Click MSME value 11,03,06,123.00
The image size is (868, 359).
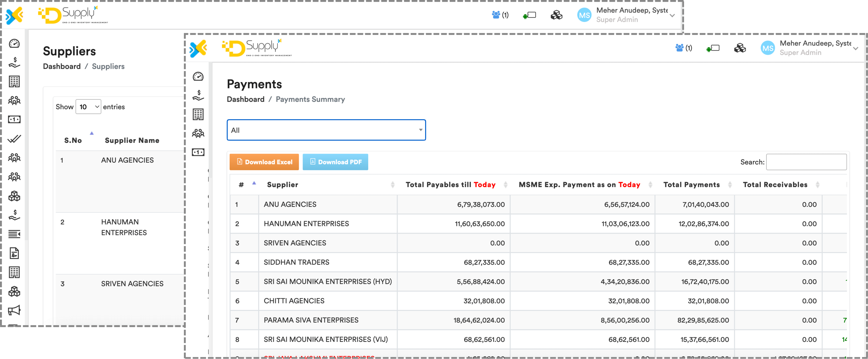point(625,224)
